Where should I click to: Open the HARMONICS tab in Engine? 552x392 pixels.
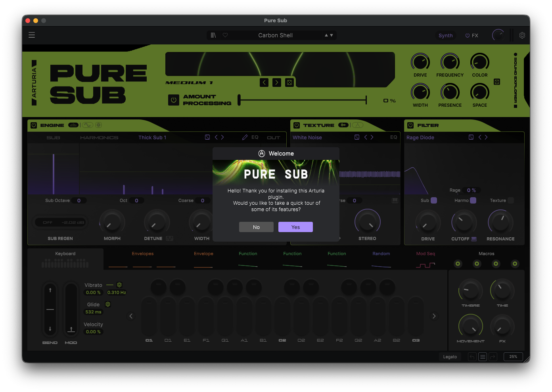tap(99, 138)
